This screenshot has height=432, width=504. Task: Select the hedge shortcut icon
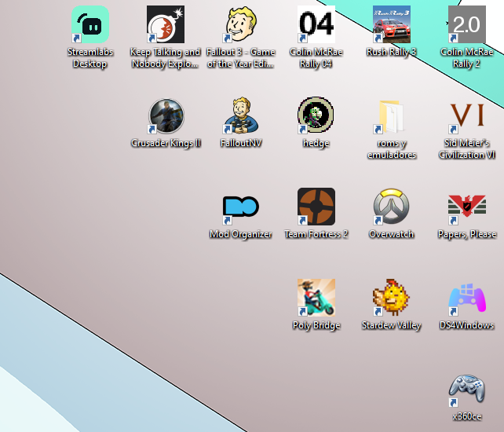click(316, 115)
